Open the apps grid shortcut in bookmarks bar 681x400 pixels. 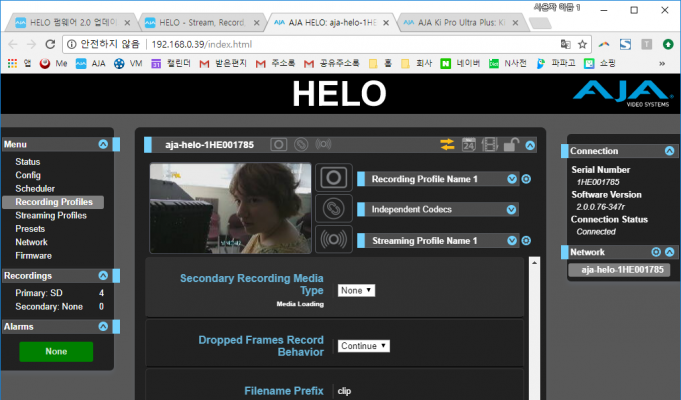12,64
